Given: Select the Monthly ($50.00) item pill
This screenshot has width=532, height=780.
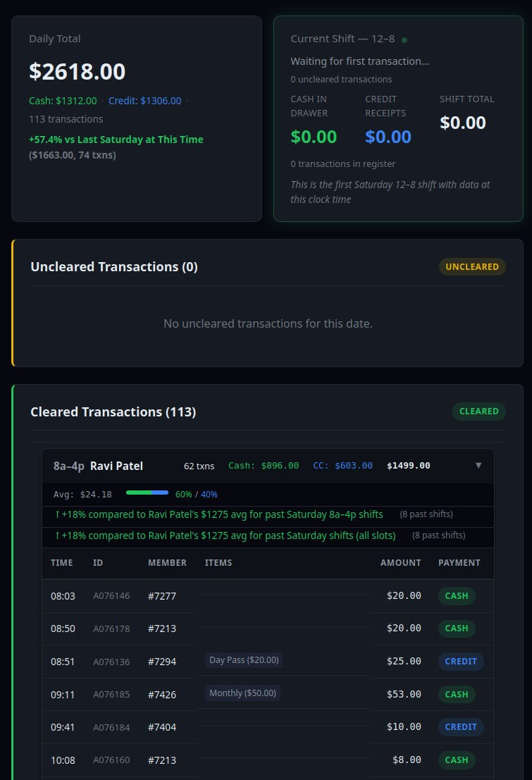Looking at the screenshot, I should 242,693.
